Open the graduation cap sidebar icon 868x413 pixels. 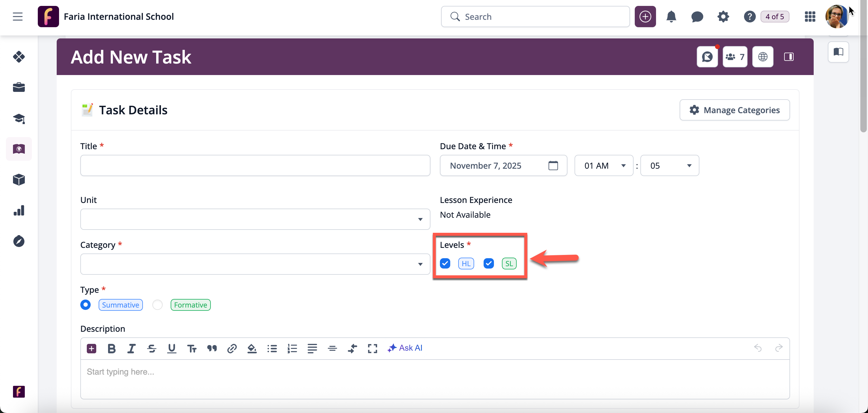click(19, 118)
